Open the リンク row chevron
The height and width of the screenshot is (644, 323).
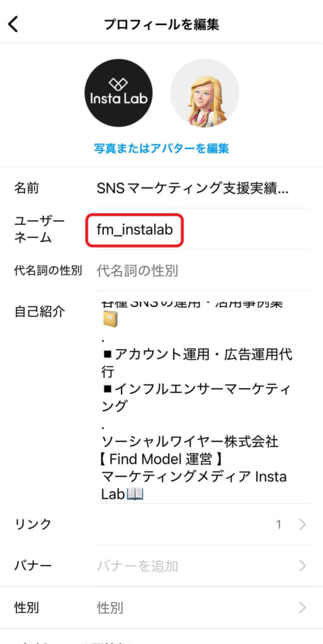point(302,525)
